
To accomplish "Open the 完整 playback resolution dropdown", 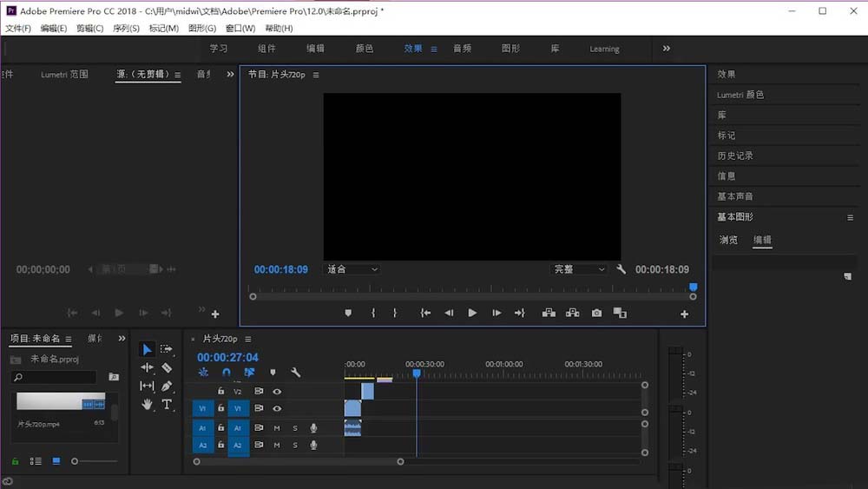I will tap(579, 269).
